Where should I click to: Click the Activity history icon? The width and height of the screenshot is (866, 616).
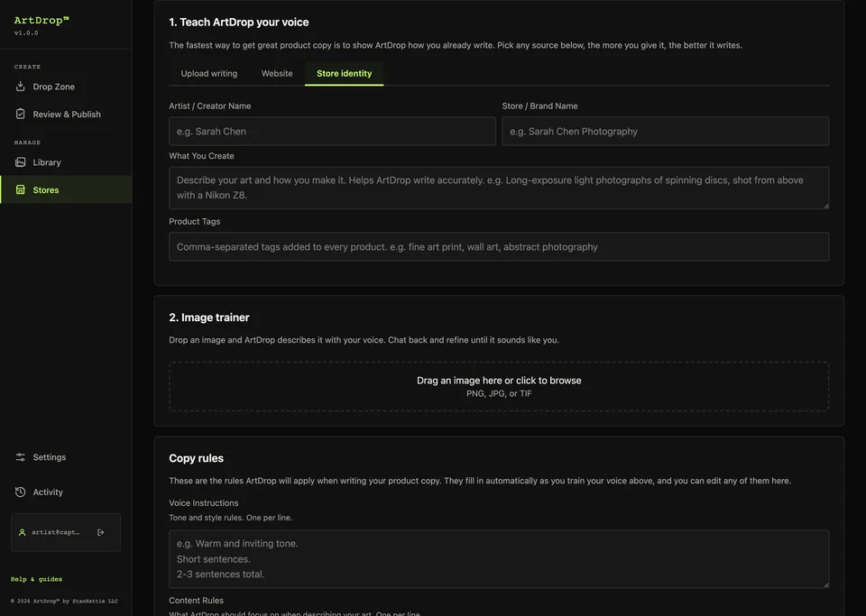[x=21, y=492]
